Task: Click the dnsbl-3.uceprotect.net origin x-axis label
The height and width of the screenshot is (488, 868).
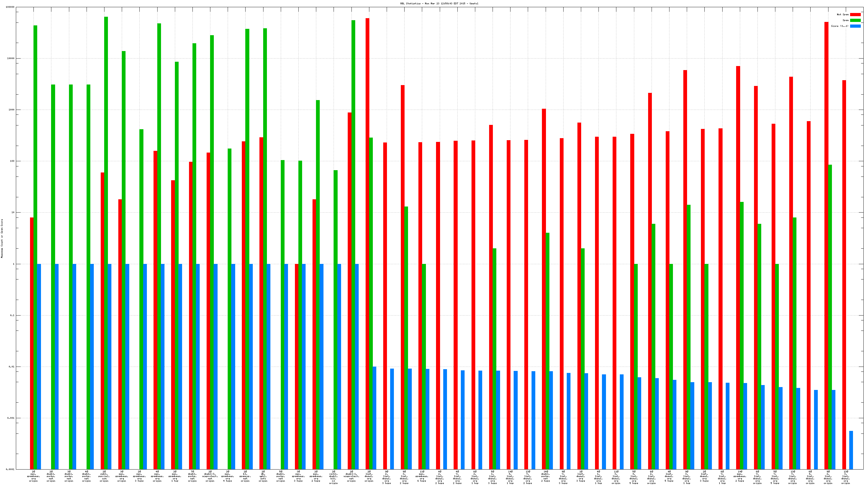Action: pyautogui.click(x=210, y=476)
